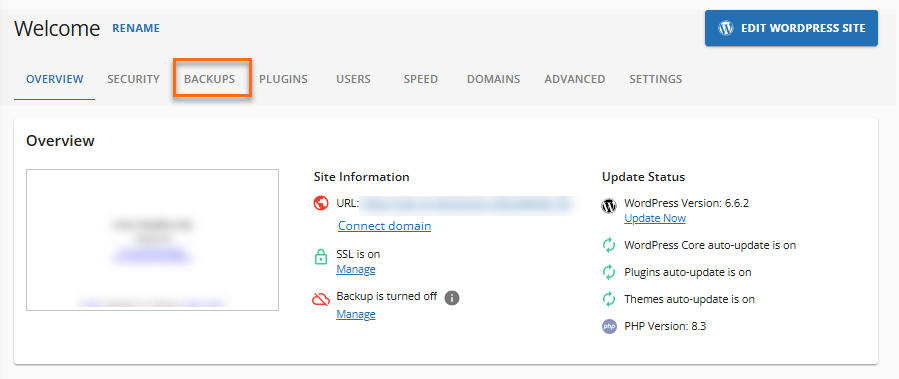Click 'Plugins auto-update is on' text
The height and width of the screenshot is (379, 899).
coord(688,272)
